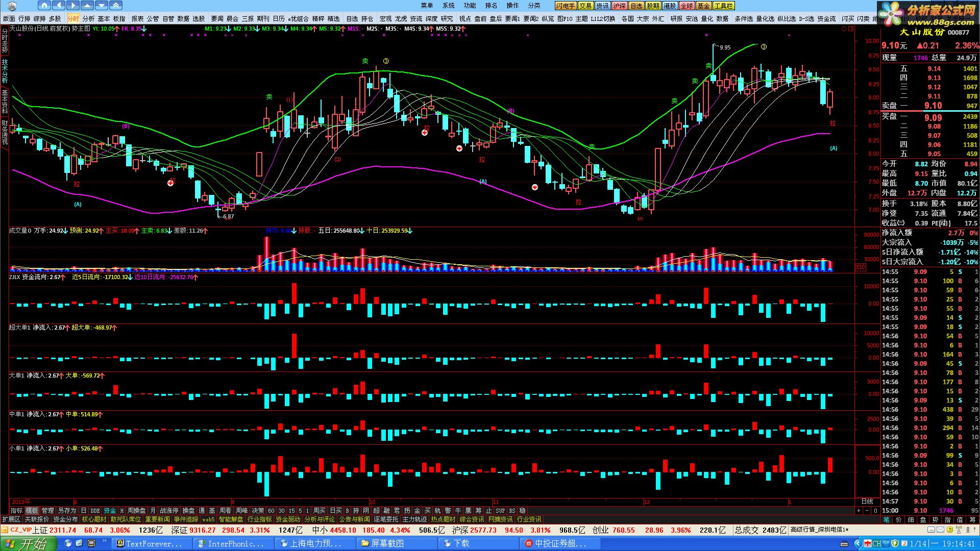
Task: Click the 交易 button
Action: point(585,6)
